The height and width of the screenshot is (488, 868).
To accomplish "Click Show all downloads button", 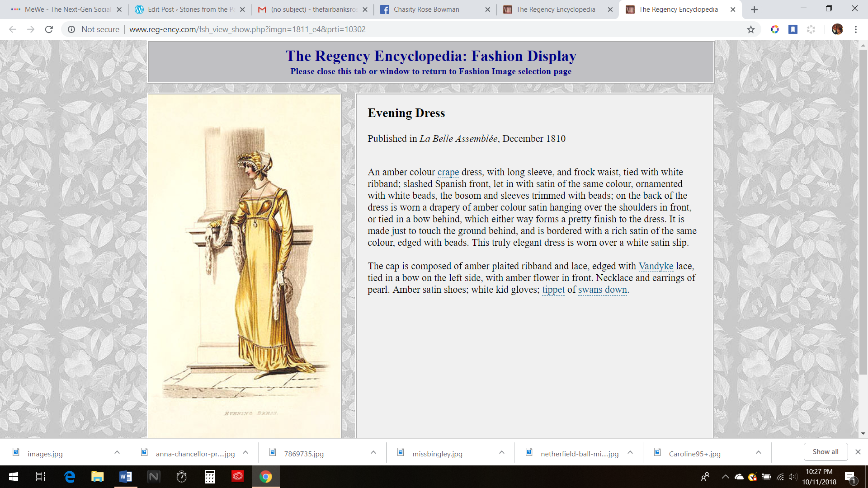I will pos(825,452).
